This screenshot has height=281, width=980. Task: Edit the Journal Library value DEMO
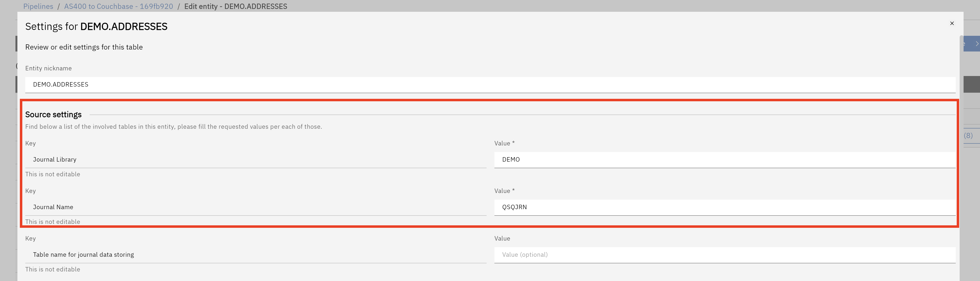point(725,160)
